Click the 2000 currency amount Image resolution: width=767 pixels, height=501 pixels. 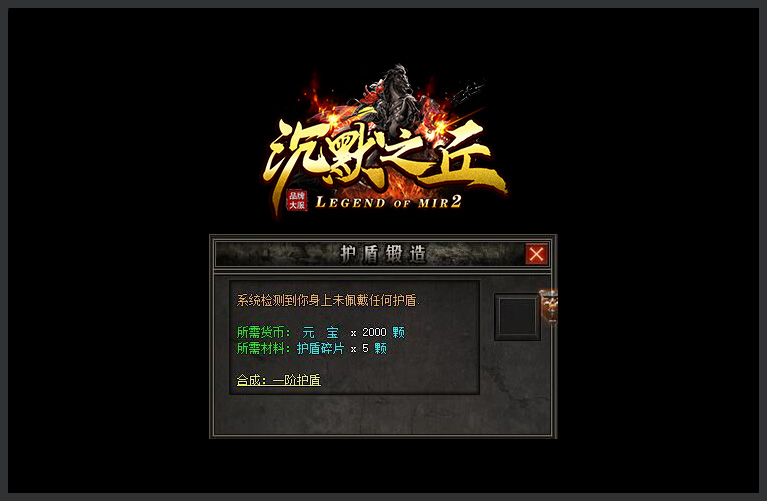tap(375, 333)
